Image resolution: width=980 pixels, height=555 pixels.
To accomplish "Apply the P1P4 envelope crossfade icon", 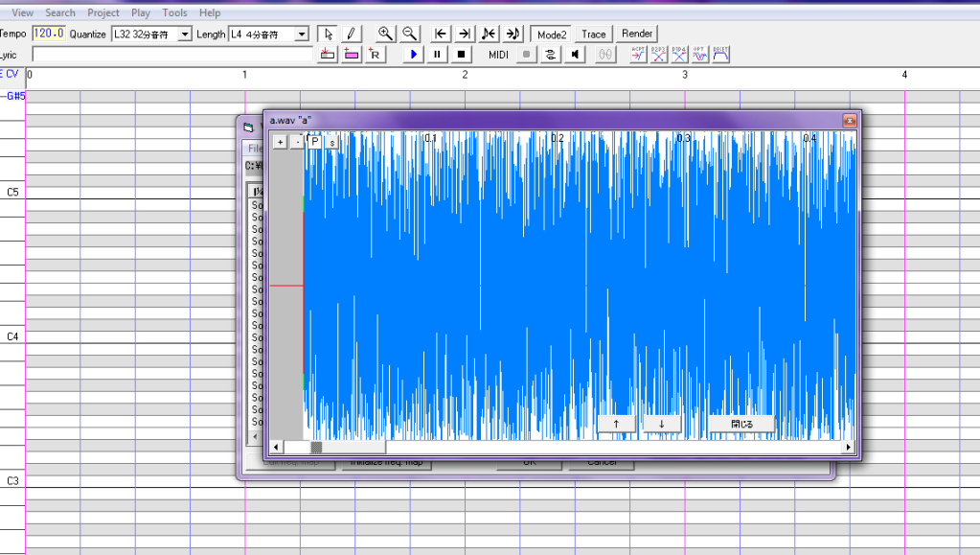I will tap(679, 55).
